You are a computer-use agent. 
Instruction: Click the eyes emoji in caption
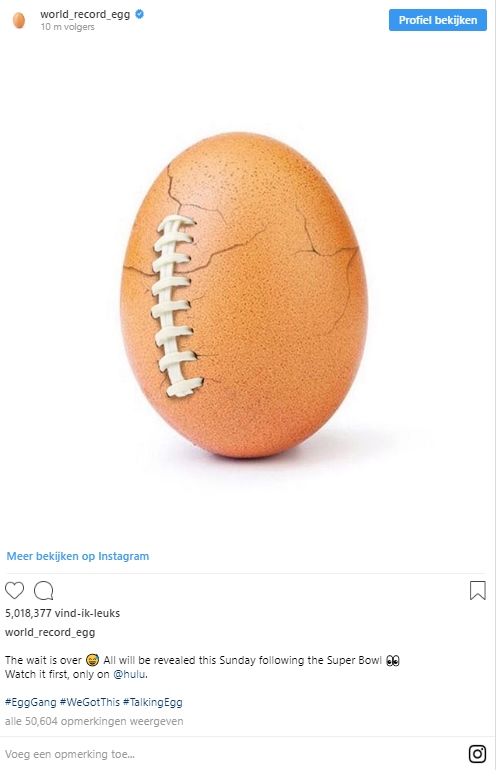pos(393,660)
